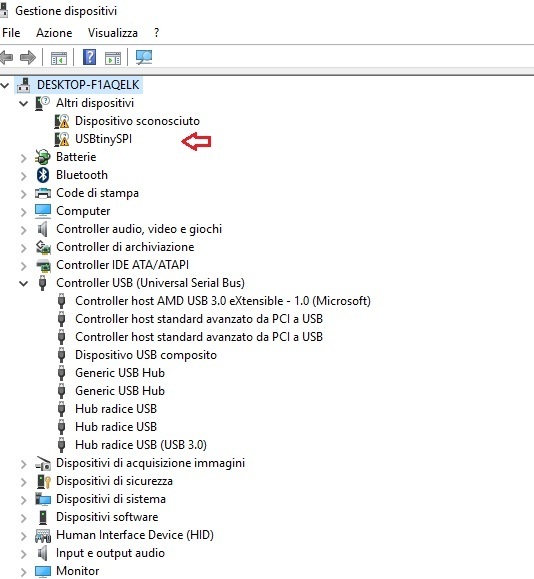Click the Gestione dispositivi title bar icon

[4, 10]
